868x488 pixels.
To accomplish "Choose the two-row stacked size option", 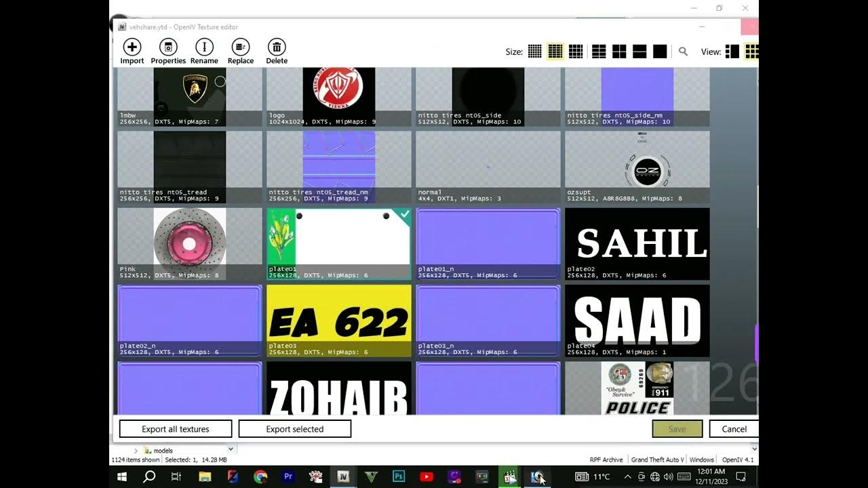I will (x=639, y=52).
